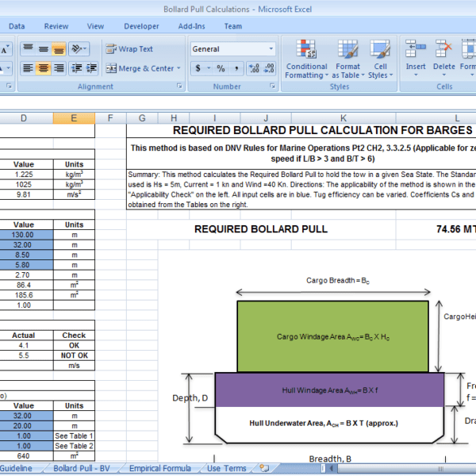Open the Merge & Center dropdown arrow
This screenshot has width=476, height=476.
coord(178,68)
